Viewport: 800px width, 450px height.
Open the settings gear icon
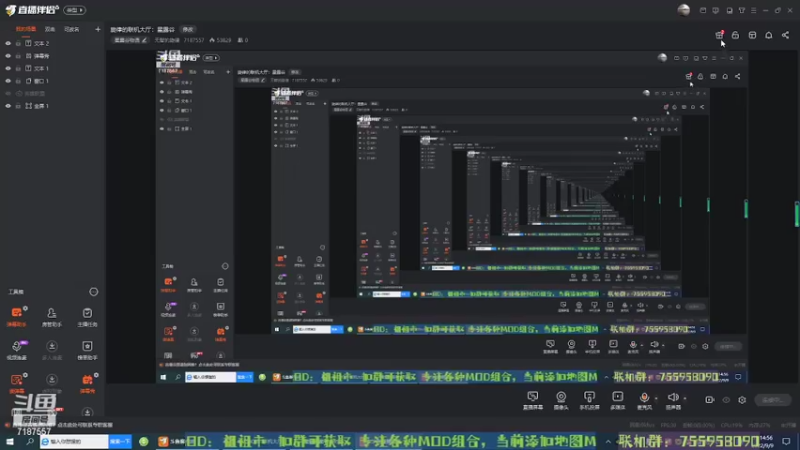click(x=742, y=400)
